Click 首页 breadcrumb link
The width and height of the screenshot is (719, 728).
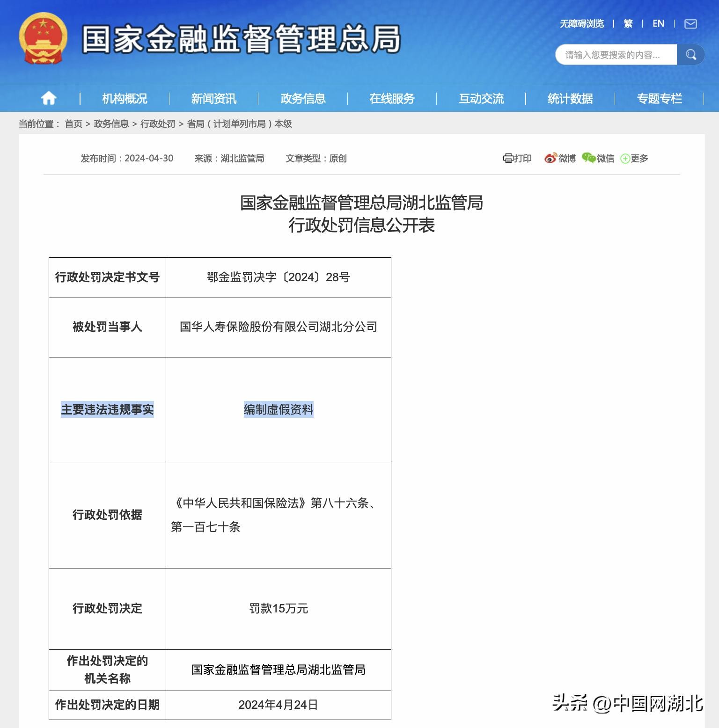pos(73,124)
